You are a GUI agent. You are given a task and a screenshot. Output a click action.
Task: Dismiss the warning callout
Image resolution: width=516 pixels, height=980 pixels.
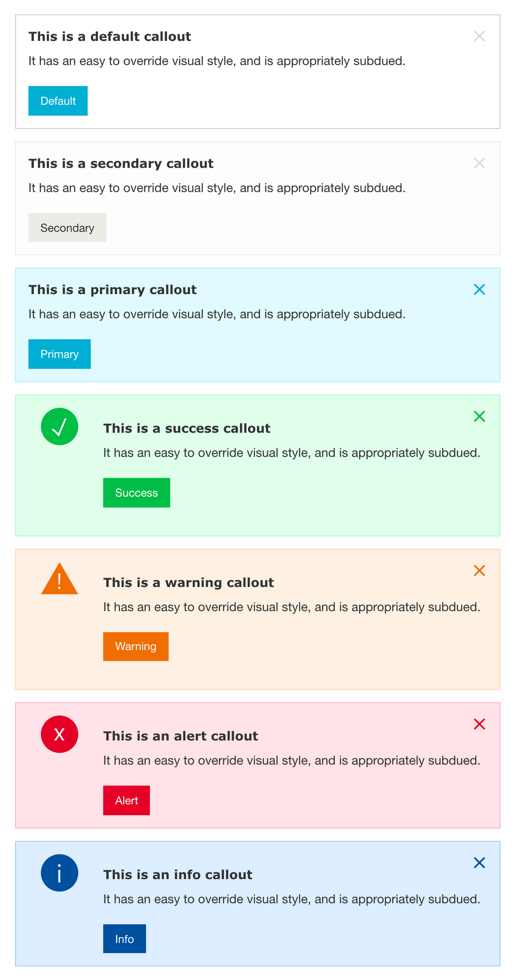coord(479,571)
